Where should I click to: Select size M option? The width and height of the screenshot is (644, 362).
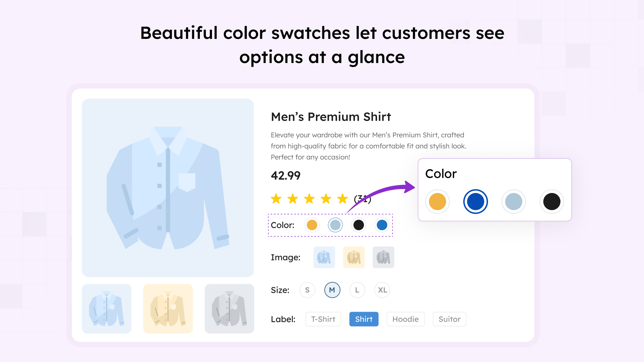(x=332, y=290)
